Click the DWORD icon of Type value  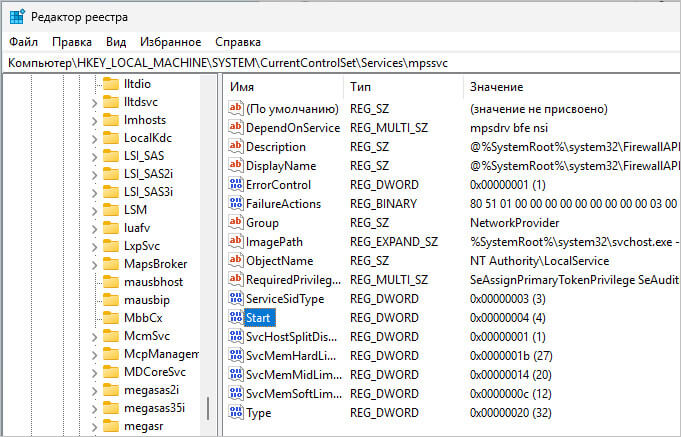(x=235, y=413)
